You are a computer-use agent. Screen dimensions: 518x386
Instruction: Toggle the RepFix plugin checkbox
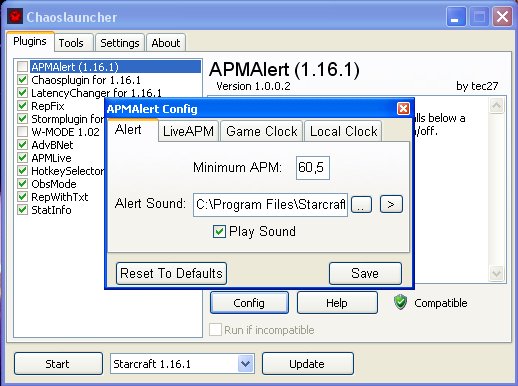tap(22, 106)
